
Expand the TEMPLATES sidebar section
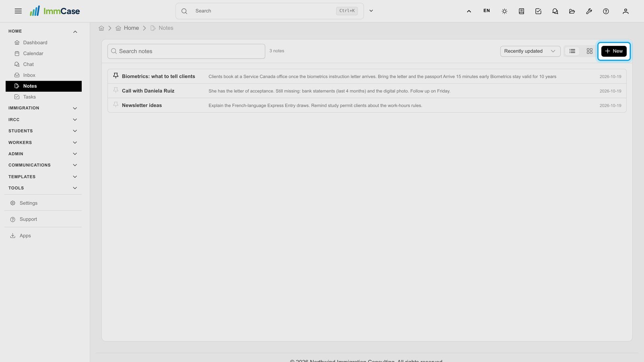(43, 177)
